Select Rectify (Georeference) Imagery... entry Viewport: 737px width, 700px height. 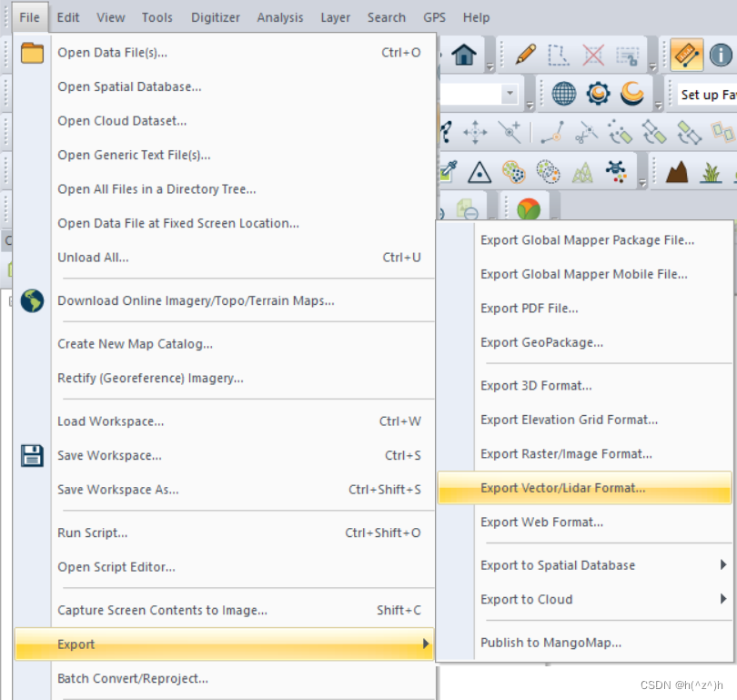click(x=224, y=379)
